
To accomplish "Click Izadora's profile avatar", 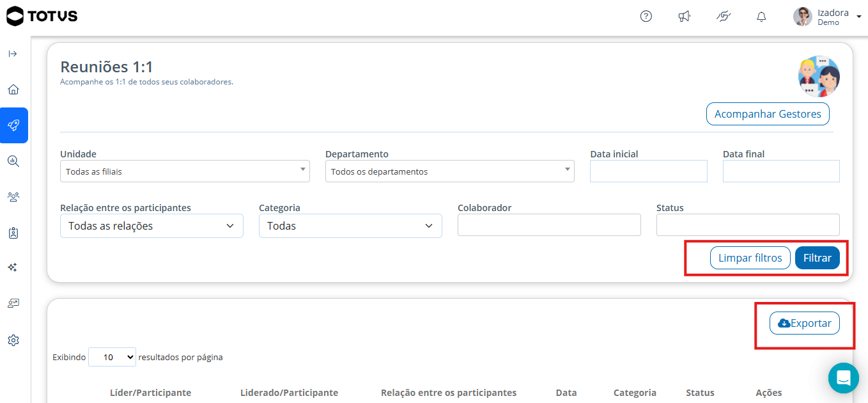I will click(x=803, y=17).
